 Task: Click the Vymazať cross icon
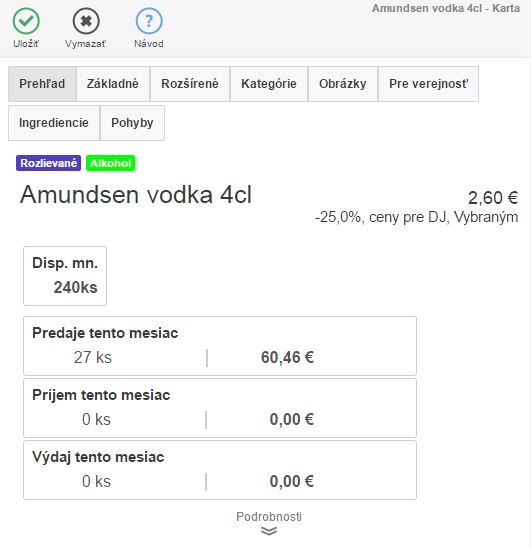(86, 21)
